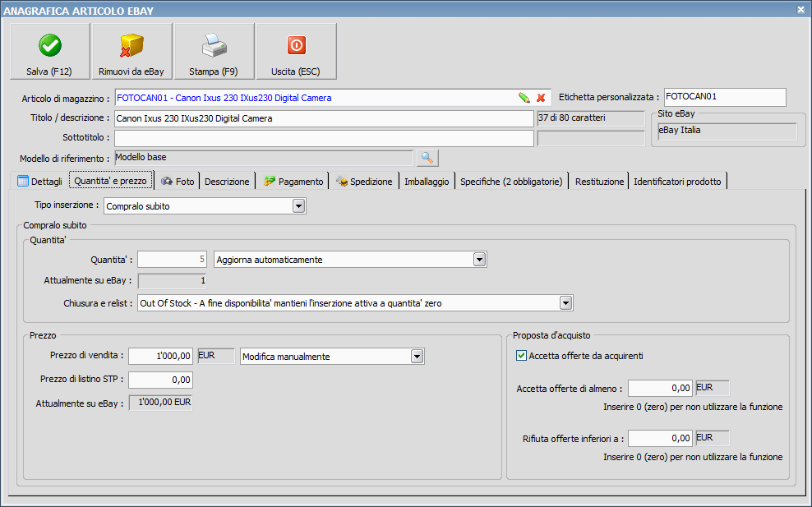Viewport: 812px width, 507px height.
Task: Select the Restituzione tab
Action: pos(599,182)
